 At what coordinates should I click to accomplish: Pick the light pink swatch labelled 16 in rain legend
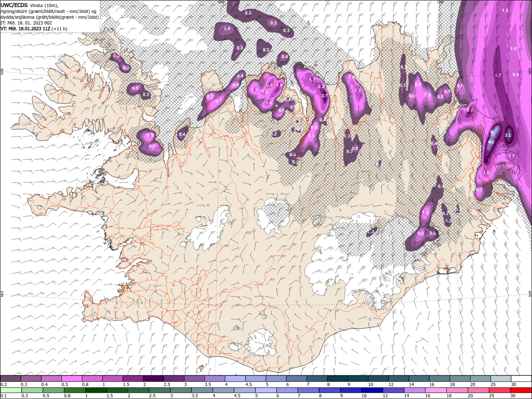tap(436, 390)
